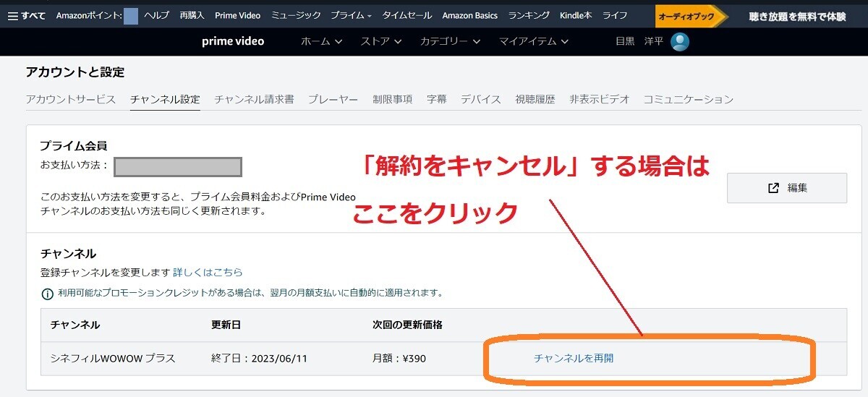Click the prime video logo
The height and width of the screenshot is (397, 868).
[x=233, y=41]
